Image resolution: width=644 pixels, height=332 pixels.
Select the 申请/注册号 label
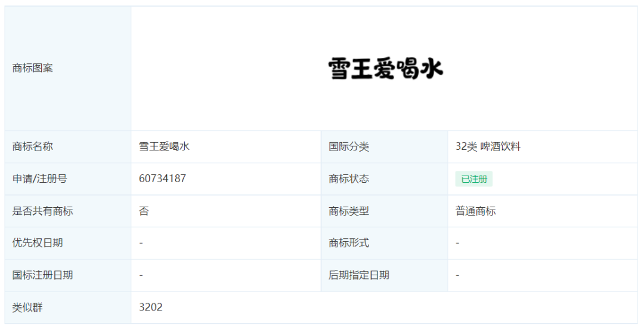click(x=39, y=179)
